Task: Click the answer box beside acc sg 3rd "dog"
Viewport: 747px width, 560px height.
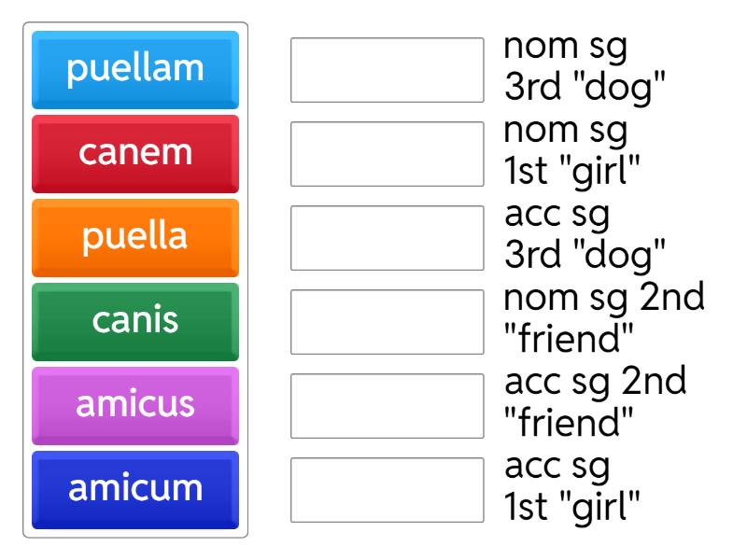Action: click(386, 238)
